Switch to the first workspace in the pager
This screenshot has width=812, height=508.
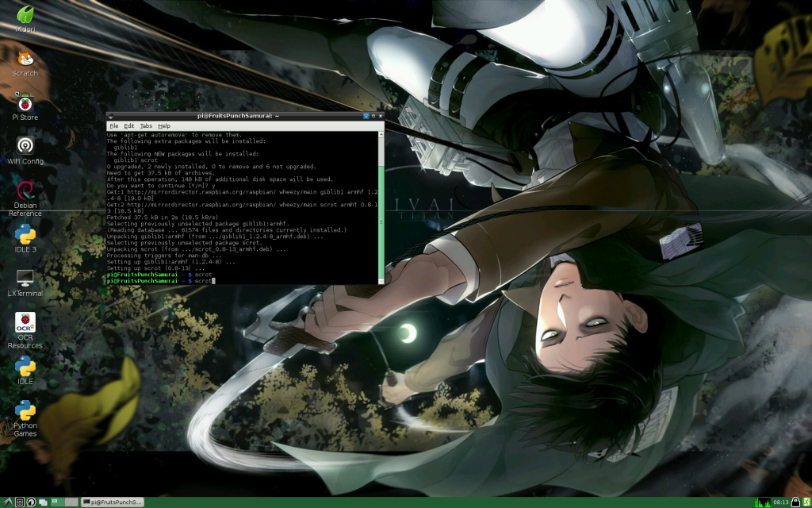(57, 502)
